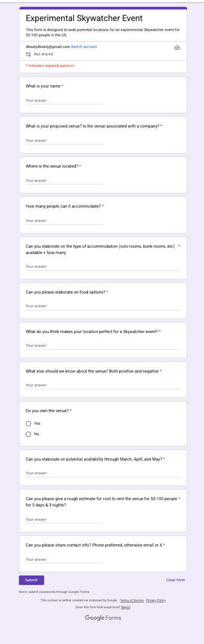Focus the contact info answer field
Screen dimensions: 204x644
pos(64,559)
